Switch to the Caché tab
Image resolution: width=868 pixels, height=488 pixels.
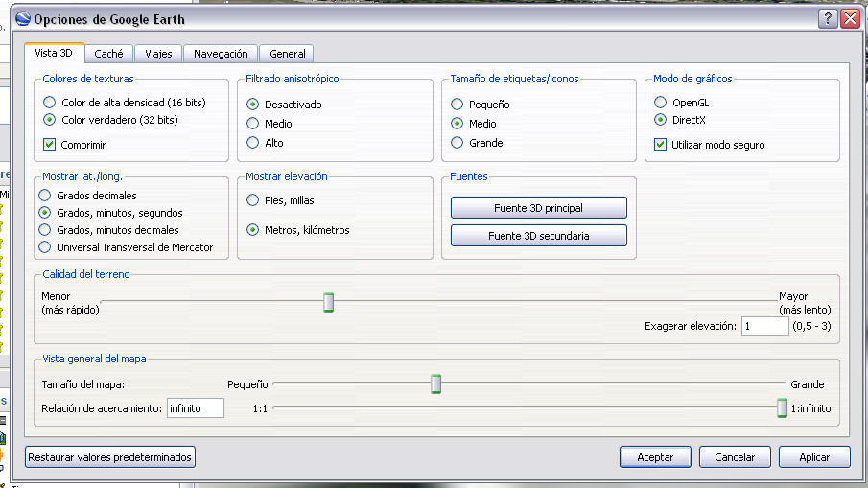108,55
